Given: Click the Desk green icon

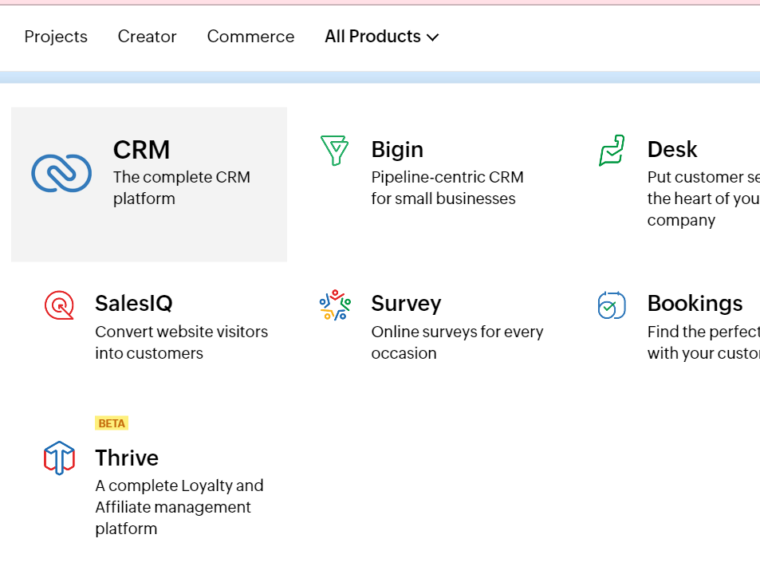Looking at the screenshot, I should click(x=612, y=150).
